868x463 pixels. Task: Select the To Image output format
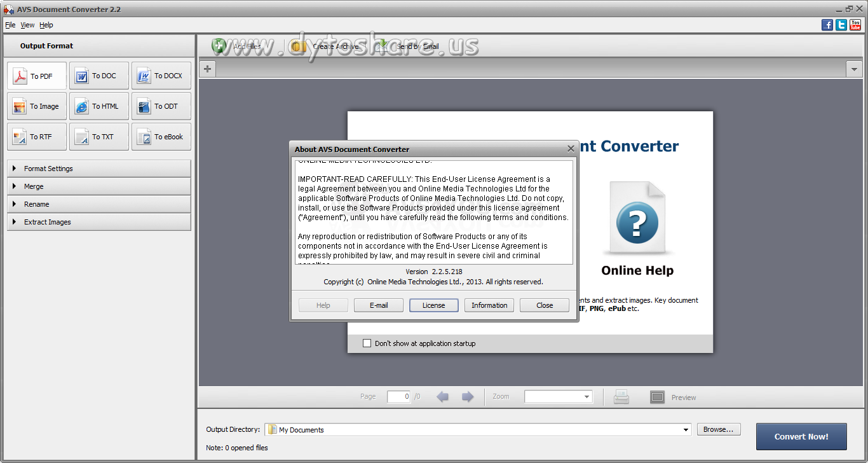tap(36, 106)
